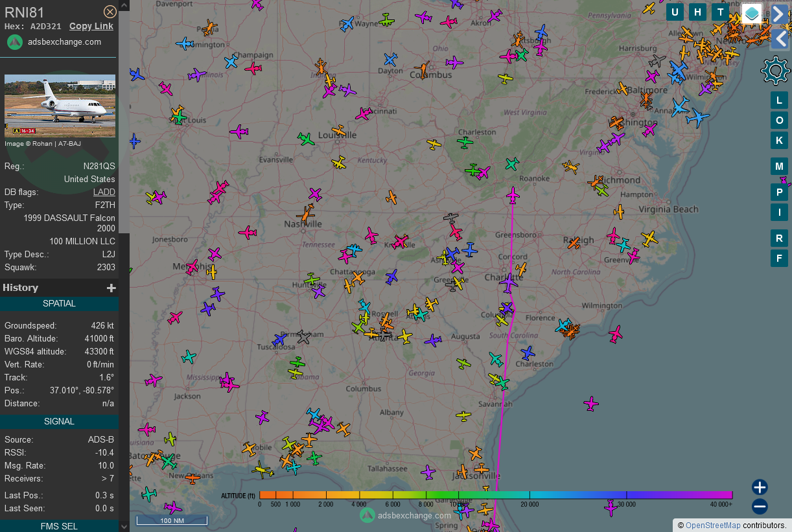Select the baro altitude 41000 ft
This screenshot has height=532, width=792.
click(99, 338)
